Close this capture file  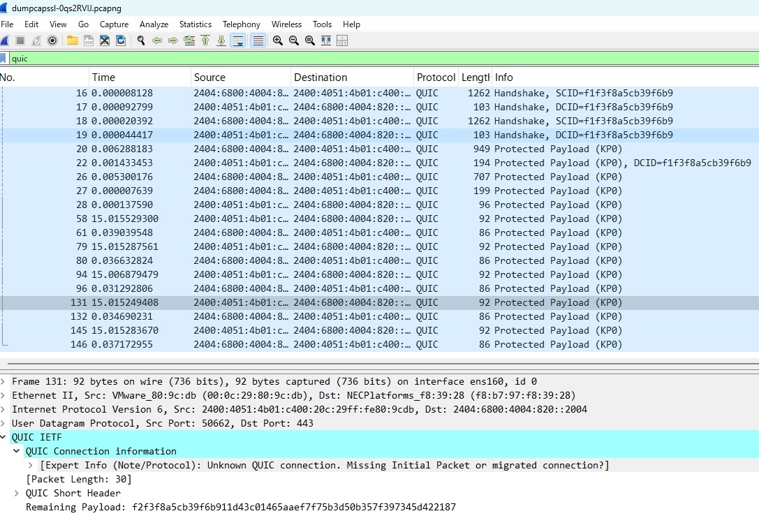click(x=105, y=40)
